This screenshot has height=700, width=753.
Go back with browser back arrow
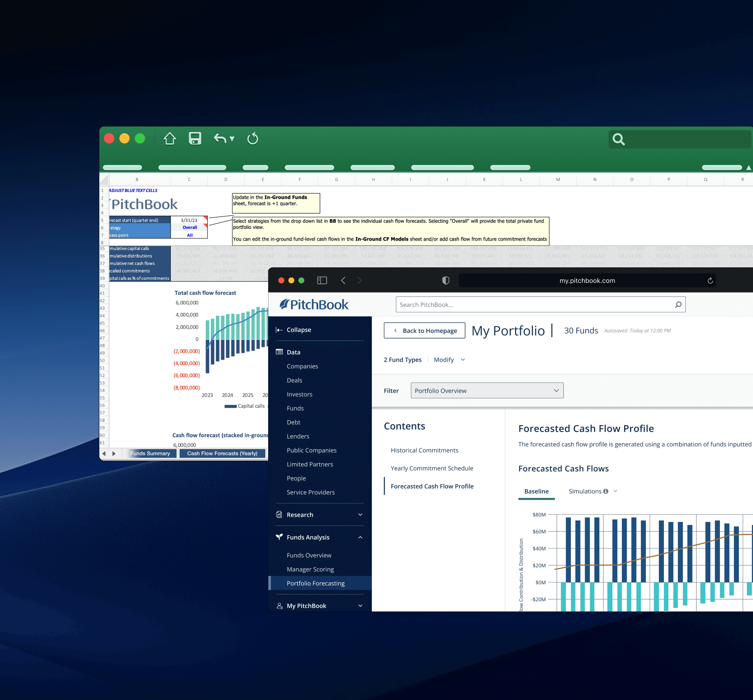[343, 280]
